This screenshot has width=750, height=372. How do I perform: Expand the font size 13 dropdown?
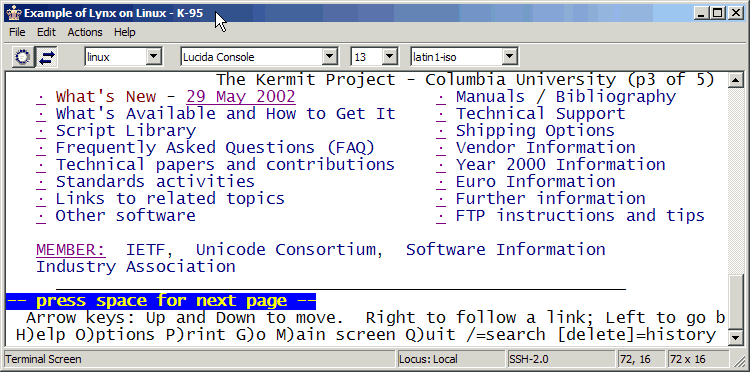(390, 57)
